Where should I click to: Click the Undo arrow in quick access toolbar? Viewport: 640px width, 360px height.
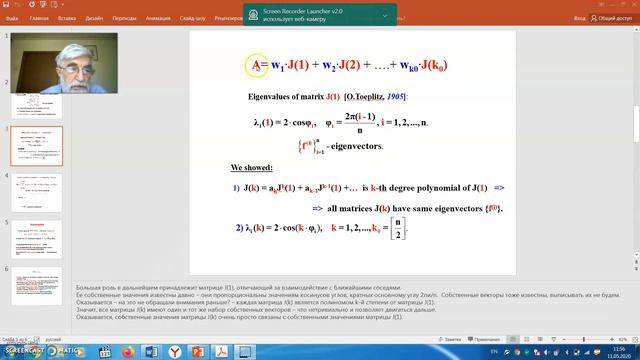(x=17, y=4)
